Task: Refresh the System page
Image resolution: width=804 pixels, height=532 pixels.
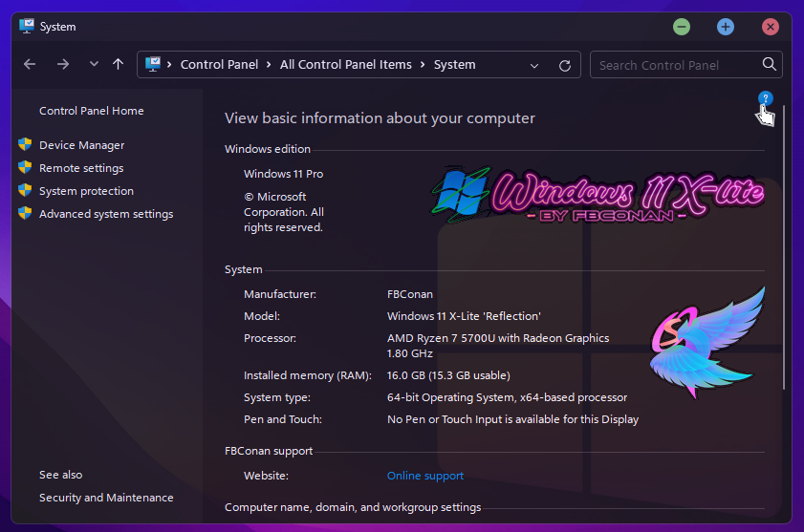Action: click(565, 66)
